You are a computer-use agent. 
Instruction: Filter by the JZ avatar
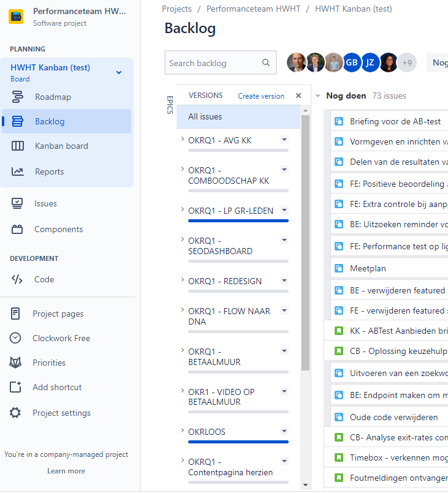coord(370,62)
